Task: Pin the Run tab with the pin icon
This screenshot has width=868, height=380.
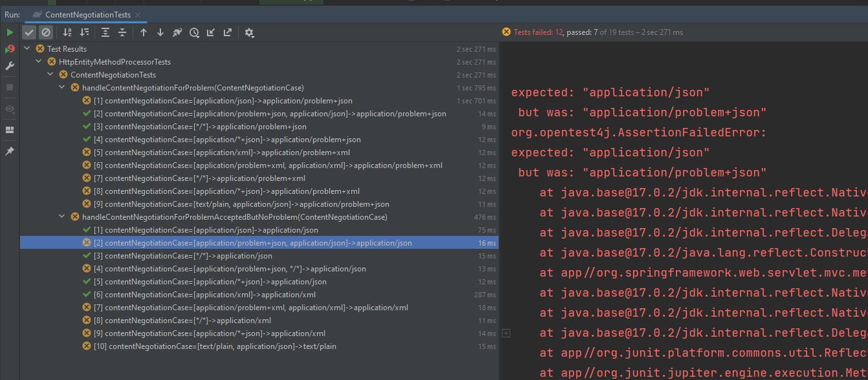Action: (10, 151)
